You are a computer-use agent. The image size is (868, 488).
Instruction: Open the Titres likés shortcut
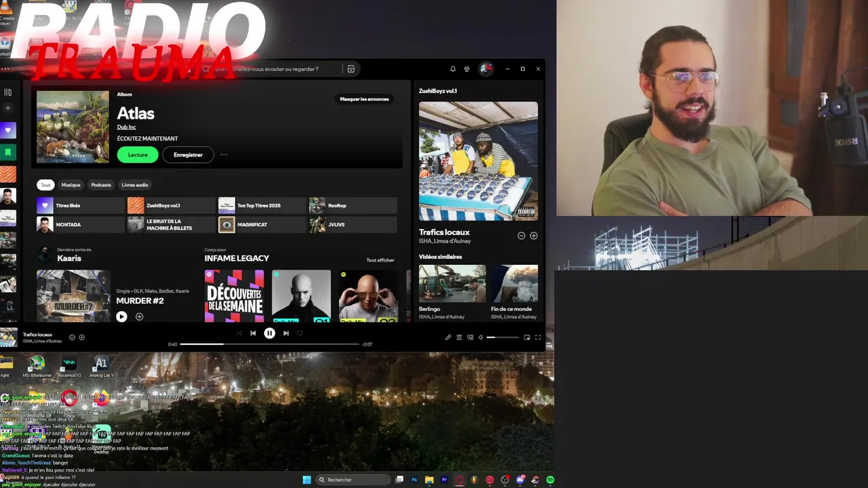(81, 205)
